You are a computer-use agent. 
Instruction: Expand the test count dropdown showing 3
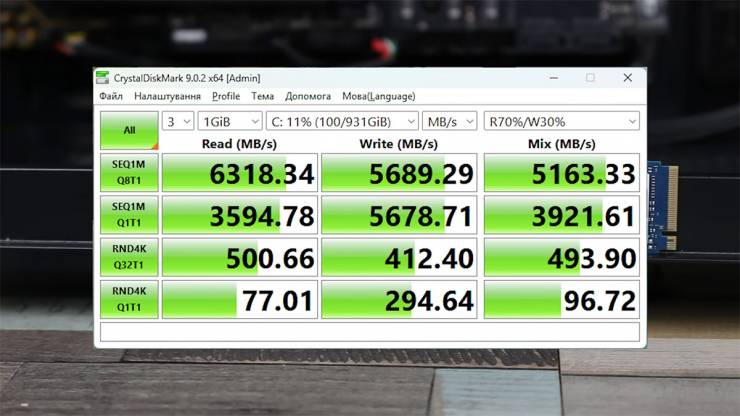178,122
